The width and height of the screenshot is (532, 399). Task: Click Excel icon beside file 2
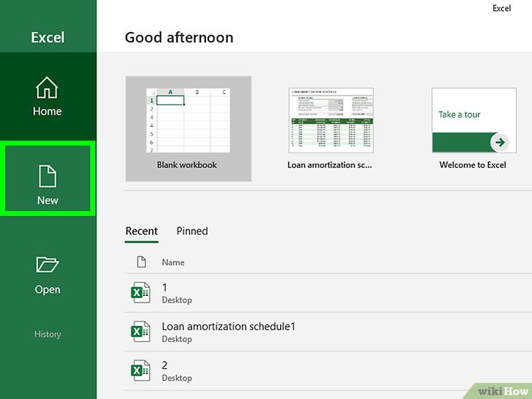pos(140,370)
